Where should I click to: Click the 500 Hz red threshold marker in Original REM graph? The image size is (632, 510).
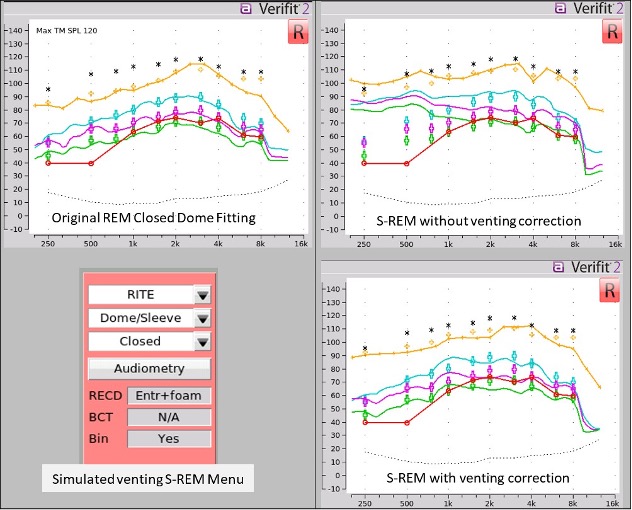pos(91,163)
